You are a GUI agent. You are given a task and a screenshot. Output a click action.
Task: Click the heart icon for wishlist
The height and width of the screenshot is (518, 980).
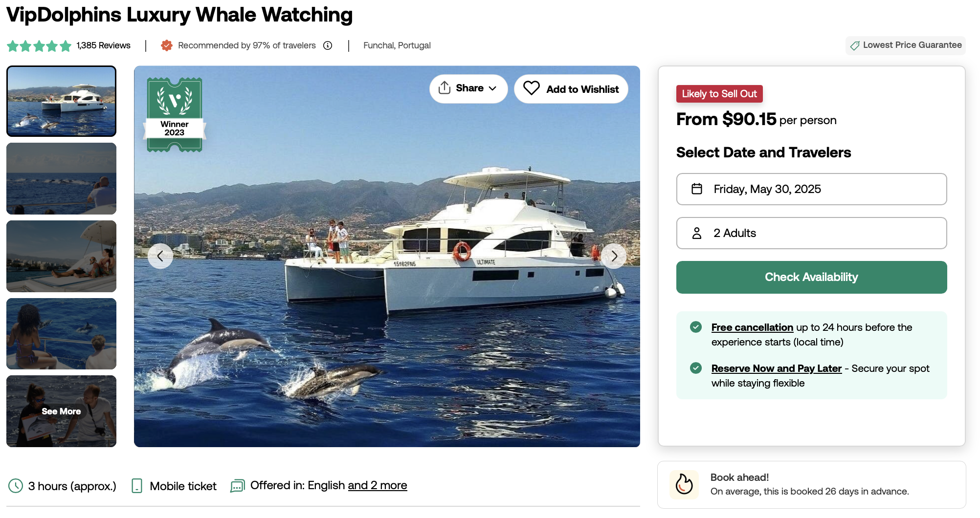[x=531, y=88]
